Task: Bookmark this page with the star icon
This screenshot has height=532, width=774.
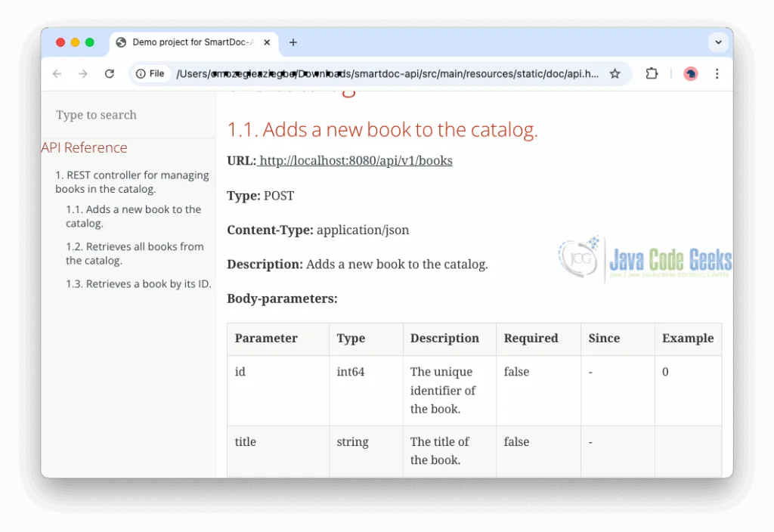Action: (x=615, y=74)
